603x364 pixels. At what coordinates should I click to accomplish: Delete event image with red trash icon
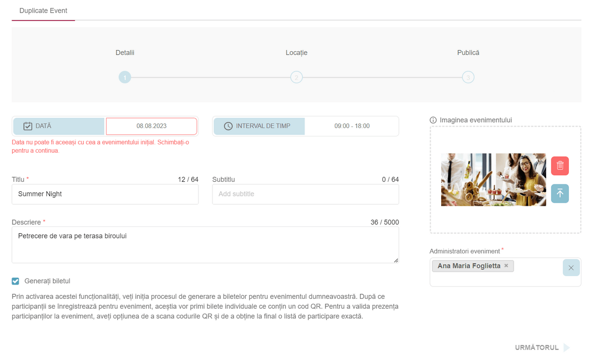[560, 166]
